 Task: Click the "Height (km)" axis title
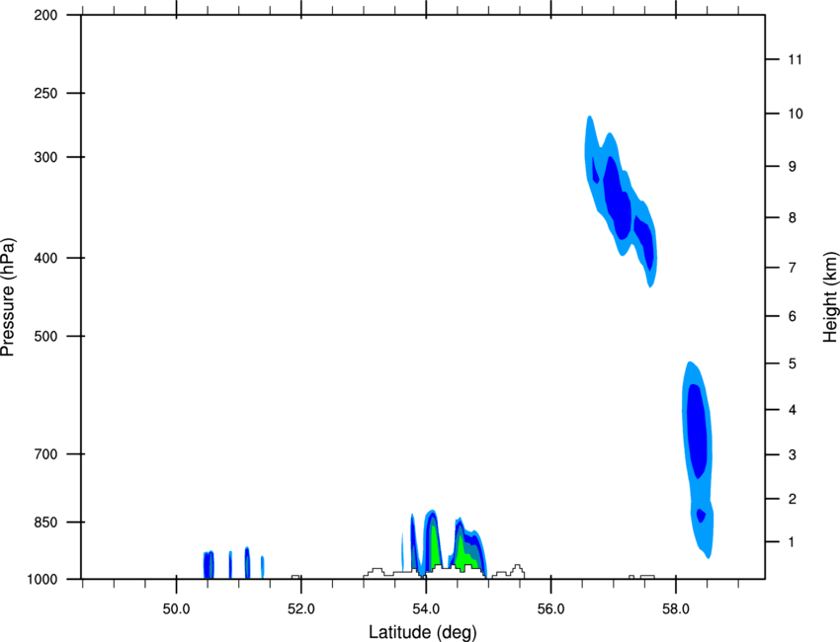click(830, 297)
